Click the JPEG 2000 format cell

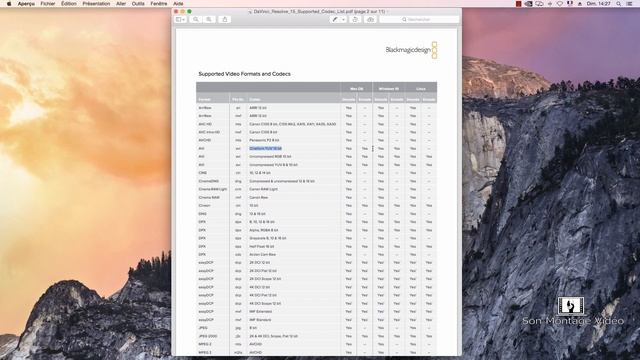[x=208, y=336]
